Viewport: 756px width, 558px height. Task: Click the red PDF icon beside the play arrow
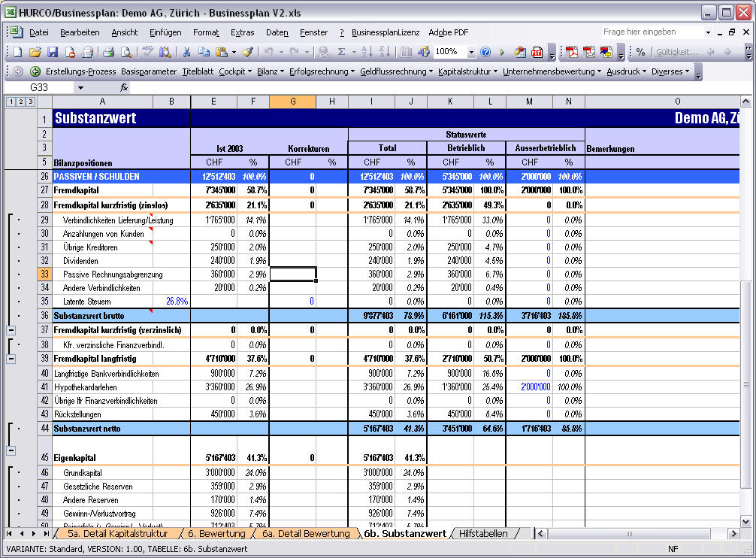click(537, 52)
